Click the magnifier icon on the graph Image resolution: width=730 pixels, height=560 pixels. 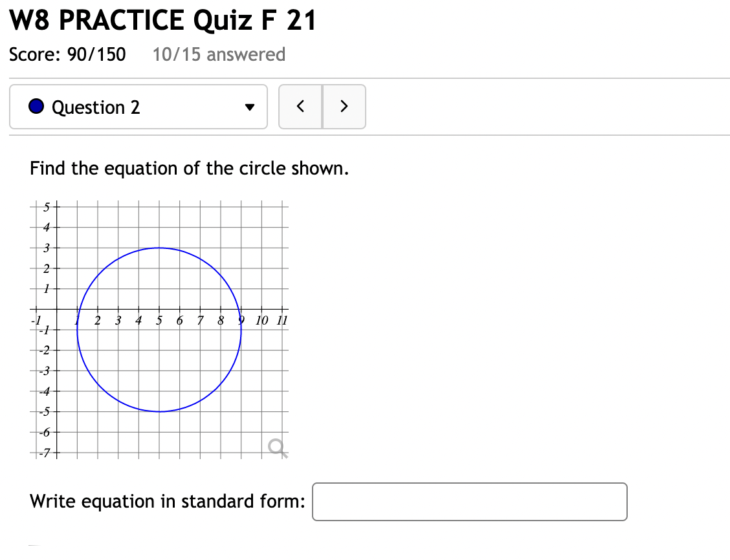point(277,448)
